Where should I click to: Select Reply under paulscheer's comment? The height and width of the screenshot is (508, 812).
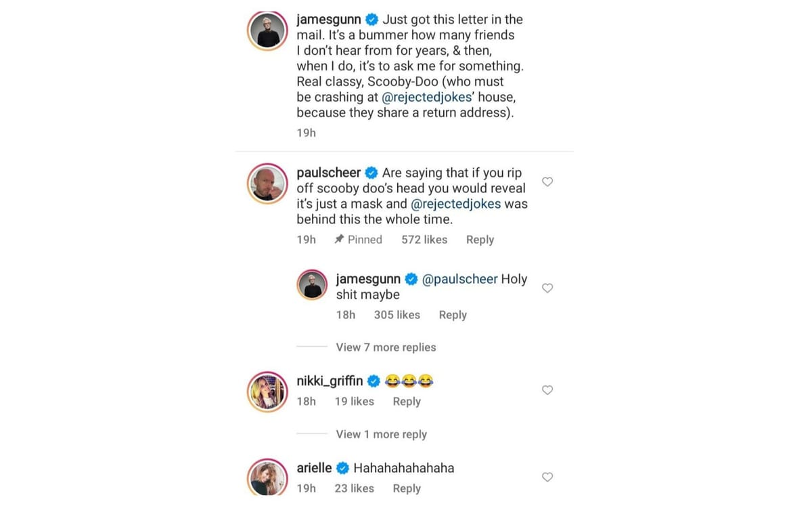click(x=480, y=239)
